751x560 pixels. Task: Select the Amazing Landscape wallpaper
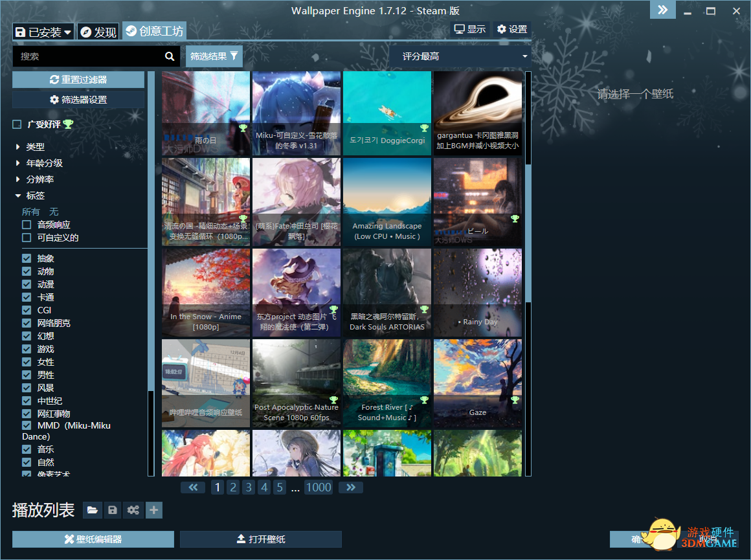[x=387, y=202]
